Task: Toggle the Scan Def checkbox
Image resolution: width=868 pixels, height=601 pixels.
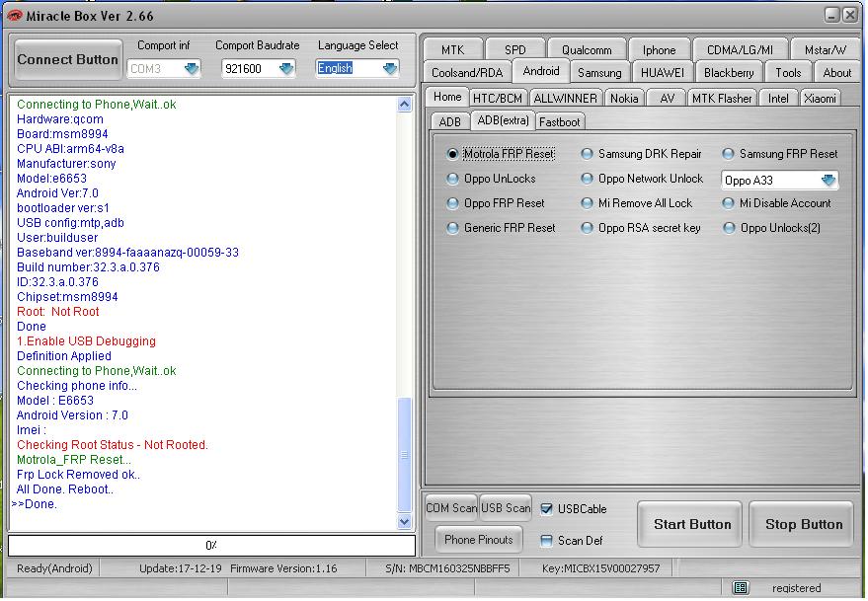Action: (546, 541)
